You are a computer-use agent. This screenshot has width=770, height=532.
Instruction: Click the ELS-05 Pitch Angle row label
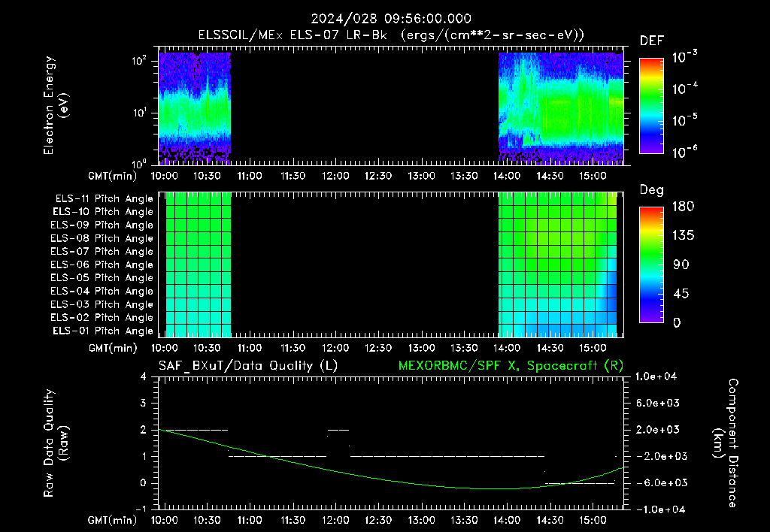point(102,278)
